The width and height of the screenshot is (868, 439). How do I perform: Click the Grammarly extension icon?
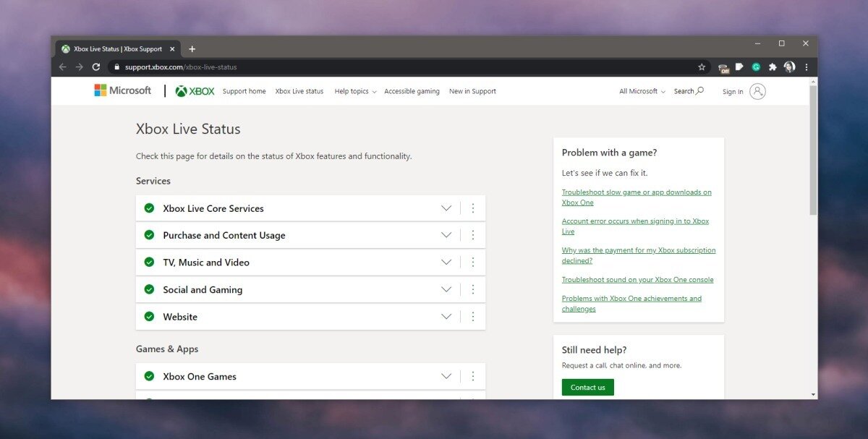click(756, 66)
